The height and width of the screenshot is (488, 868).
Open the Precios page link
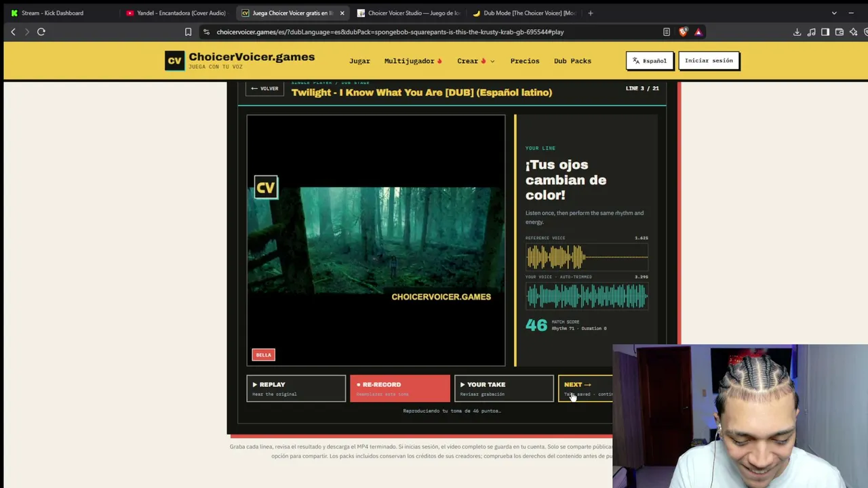[525, 61]
